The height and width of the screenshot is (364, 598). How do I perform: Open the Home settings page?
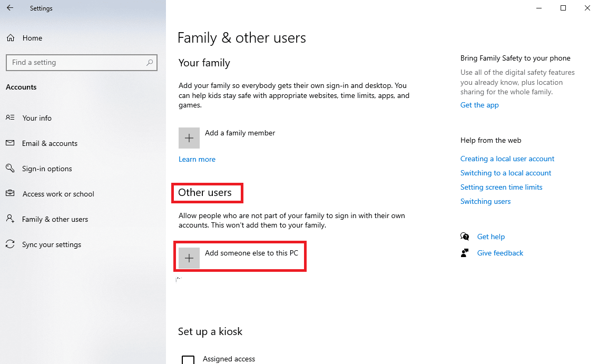(33, 38)
